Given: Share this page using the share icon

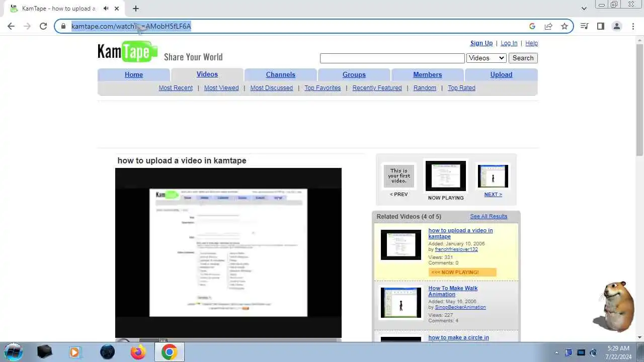Looking at the screenshot, I should click(x=548, y=26).
